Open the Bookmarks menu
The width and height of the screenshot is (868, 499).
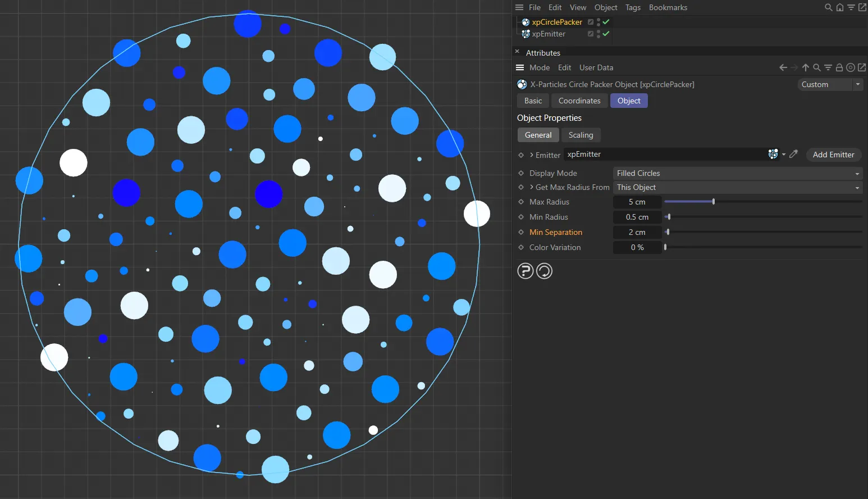click(x=668, y=7)
